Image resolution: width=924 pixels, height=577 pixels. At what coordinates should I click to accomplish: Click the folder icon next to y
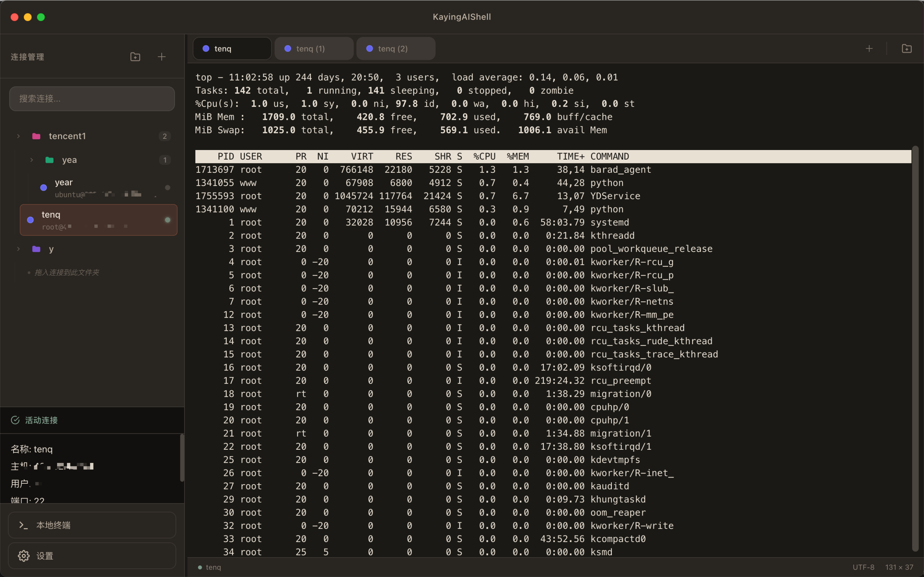click(37, 249)
